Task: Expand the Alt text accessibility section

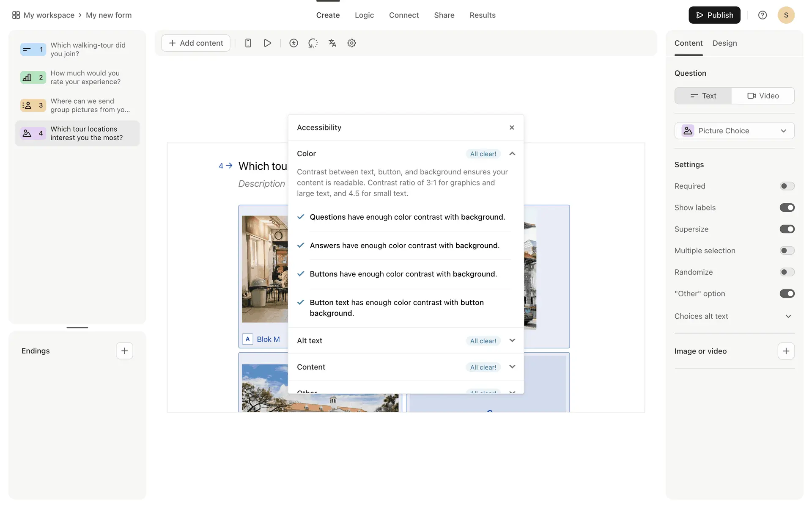Action: point(512,341)
